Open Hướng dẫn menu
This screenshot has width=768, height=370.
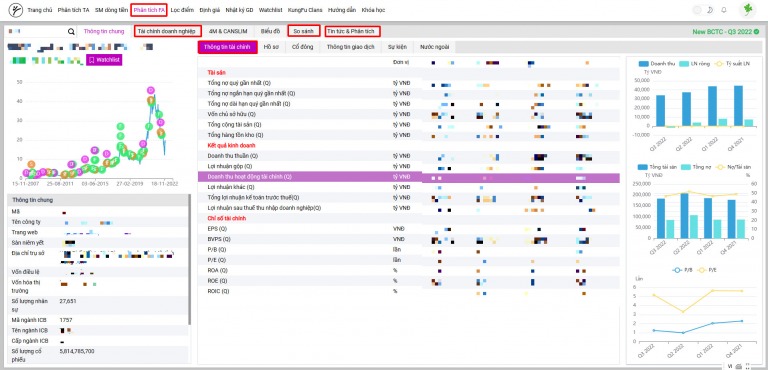coord(342,10)
